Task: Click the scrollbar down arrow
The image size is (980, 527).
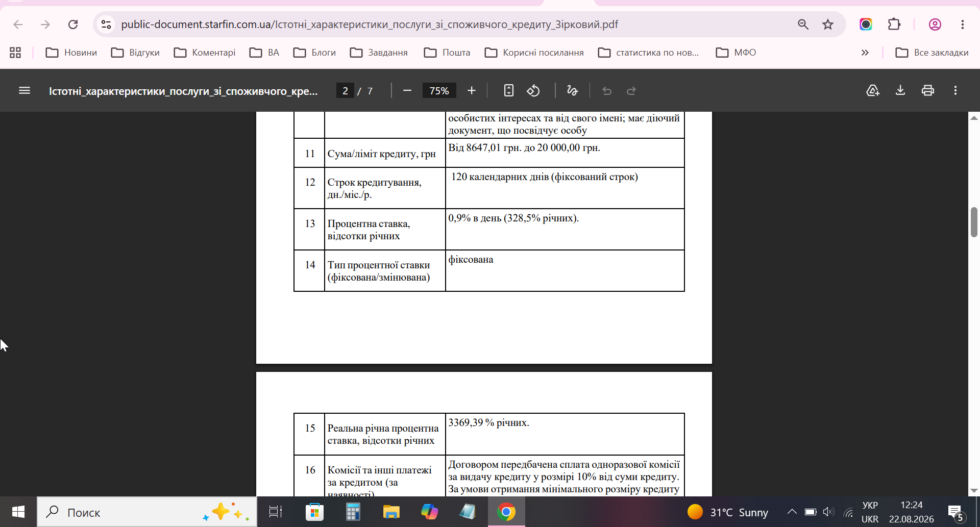Action: [x=974, y=490]
